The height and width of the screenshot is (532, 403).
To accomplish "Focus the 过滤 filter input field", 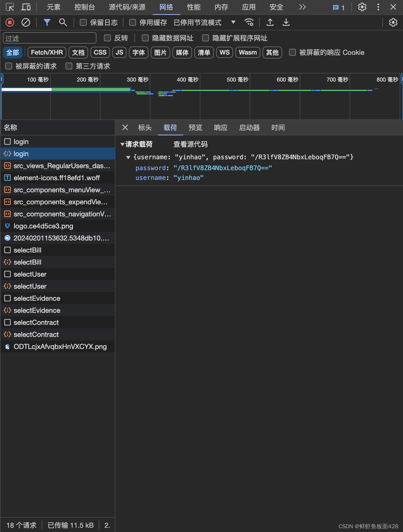I will tap(50, 38).
